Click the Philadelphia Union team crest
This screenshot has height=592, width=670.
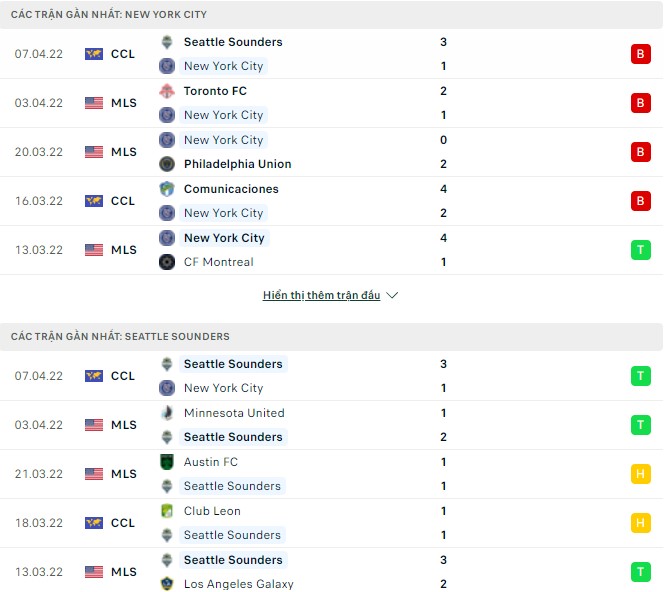[167, 164]
